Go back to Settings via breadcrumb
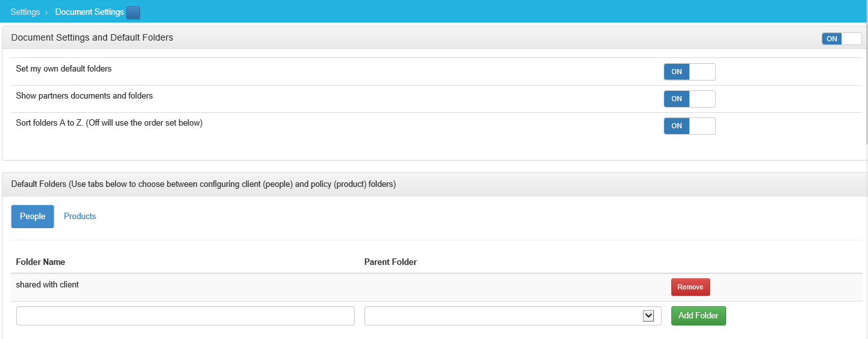The image size is (868, 339). point(25,12)
